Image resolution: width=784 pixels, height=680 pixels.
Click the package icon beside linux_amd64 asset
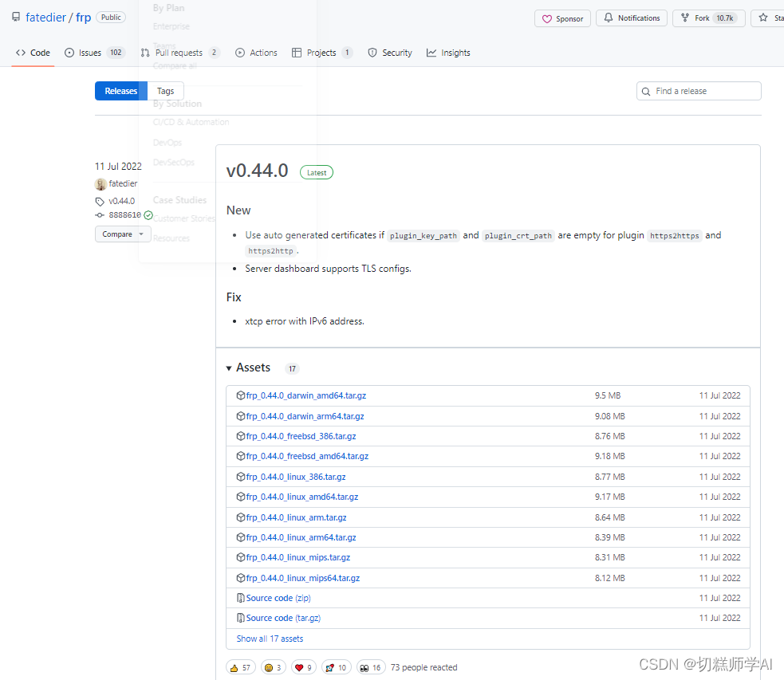point(241,497)
